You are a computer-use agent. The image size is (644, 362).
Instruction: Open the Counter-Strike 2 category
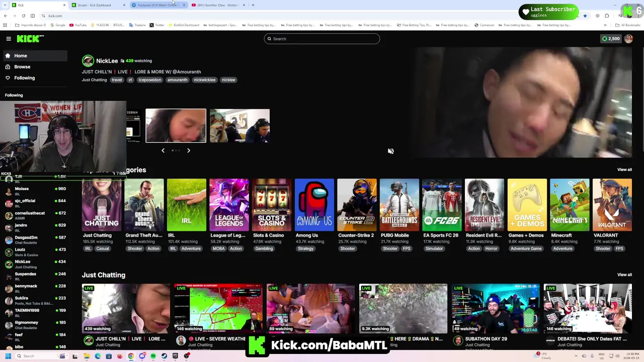coord(357,205)
